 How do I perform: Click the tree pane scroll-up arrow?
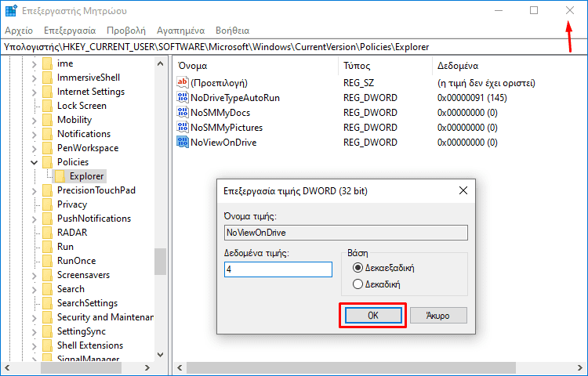[160, 63]
